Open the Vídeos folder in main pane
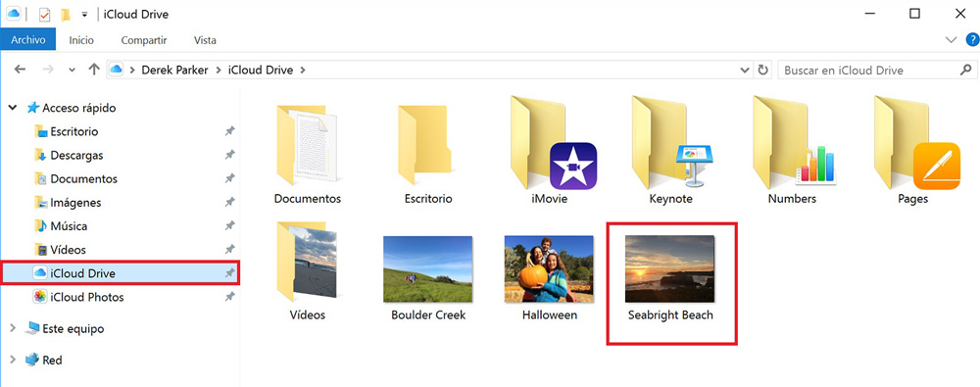 [307, 262]
